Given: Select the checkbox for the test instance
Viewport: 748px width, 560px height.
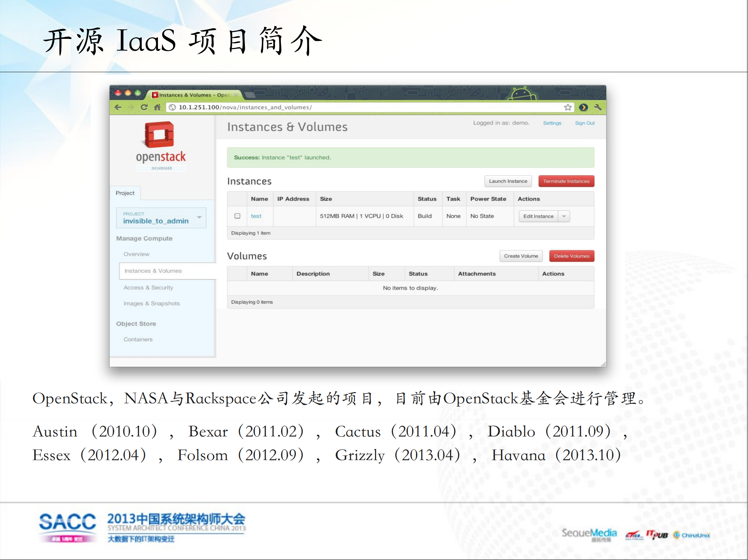Looking at the screenshot, I should [237, 216].
